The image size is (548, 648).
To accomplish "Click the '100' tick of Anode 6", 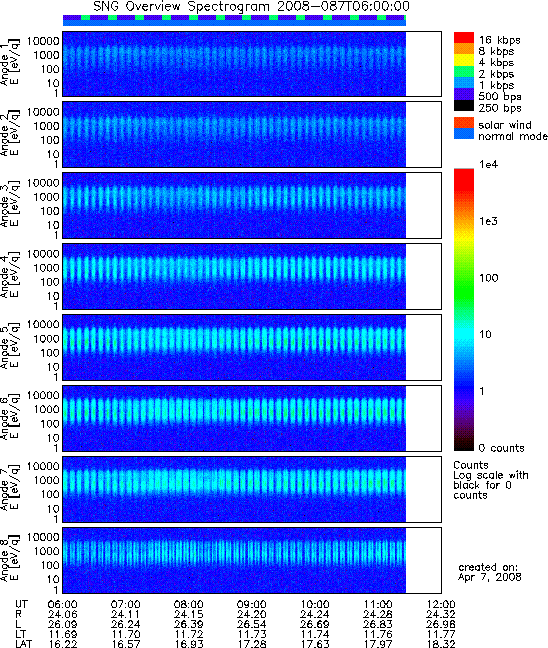I will 50,424.
